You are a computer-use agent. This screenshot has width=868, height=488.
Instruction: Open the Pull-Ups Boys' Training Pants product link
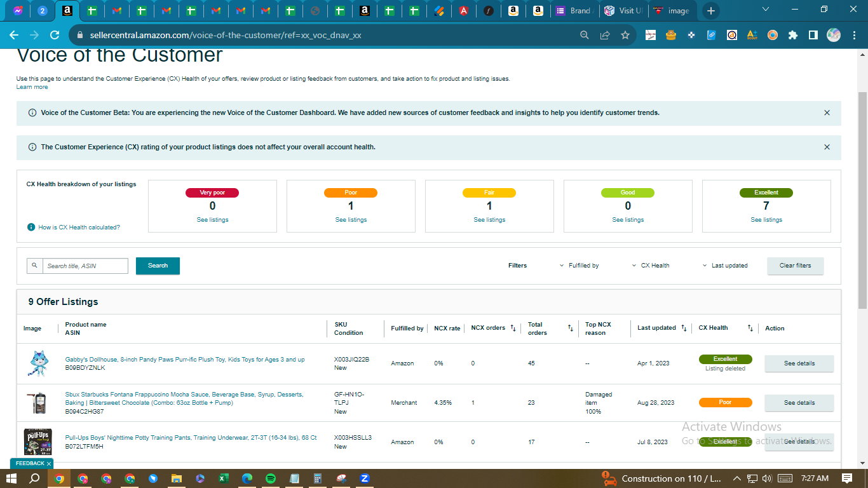tap(191, 438)
